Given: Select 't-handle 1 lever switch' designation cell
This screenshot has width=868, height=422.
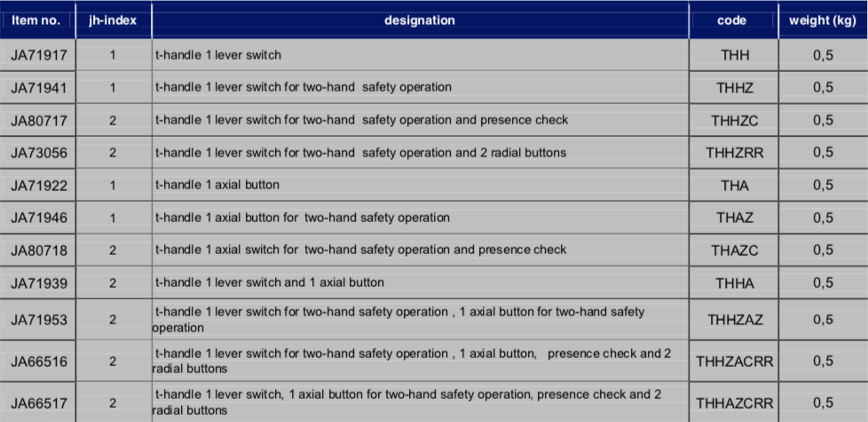Looking at the screenshot, I should click(420, 55).
